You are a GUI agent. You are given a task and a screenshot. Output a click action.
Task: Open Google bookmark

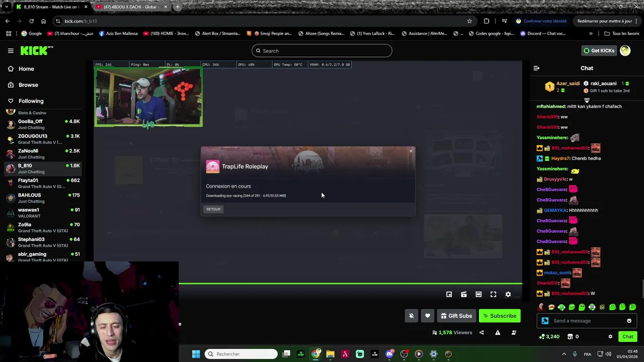click(32, 34)
